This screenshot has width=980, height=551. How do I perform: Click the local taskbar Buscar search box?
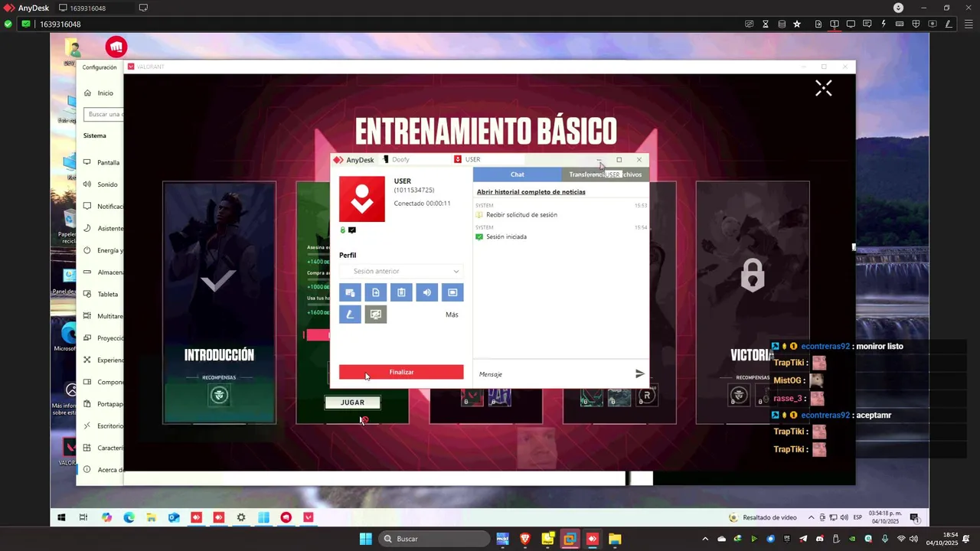tap(435, 539)
